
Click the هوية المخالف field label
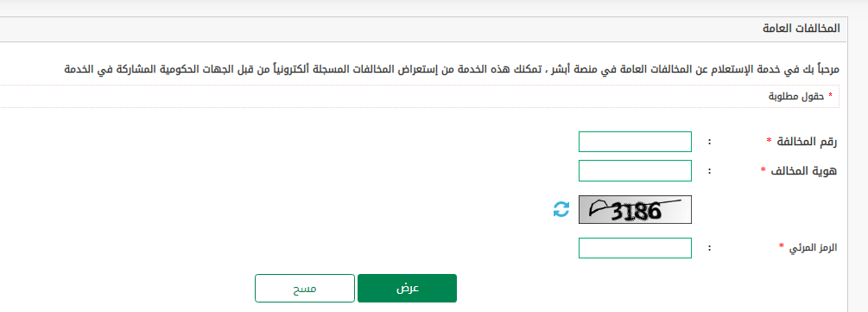tap(802, 170)
